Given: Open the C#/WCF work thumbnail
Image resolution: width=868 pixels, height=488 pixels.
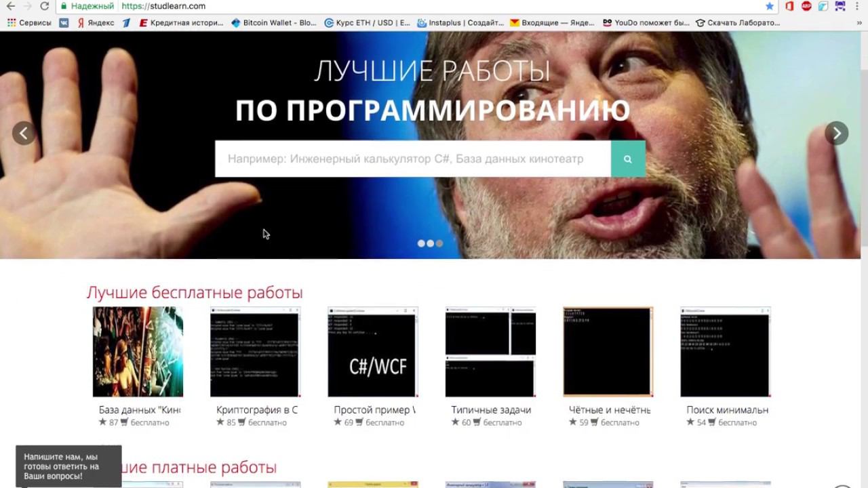Looking at the screenshot, I should (x=372, y=352).
